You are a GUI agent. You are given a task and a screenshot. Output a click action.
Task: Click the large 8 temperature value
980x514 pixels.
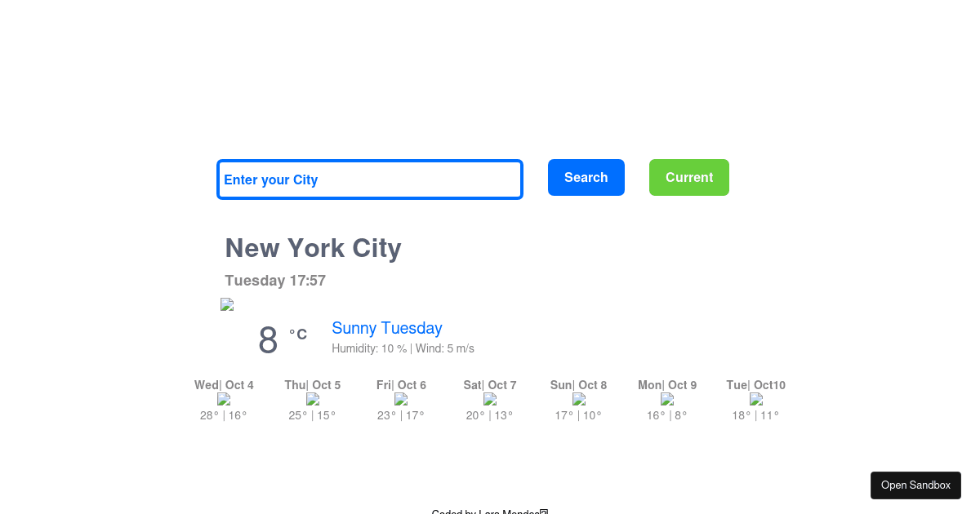268,340
